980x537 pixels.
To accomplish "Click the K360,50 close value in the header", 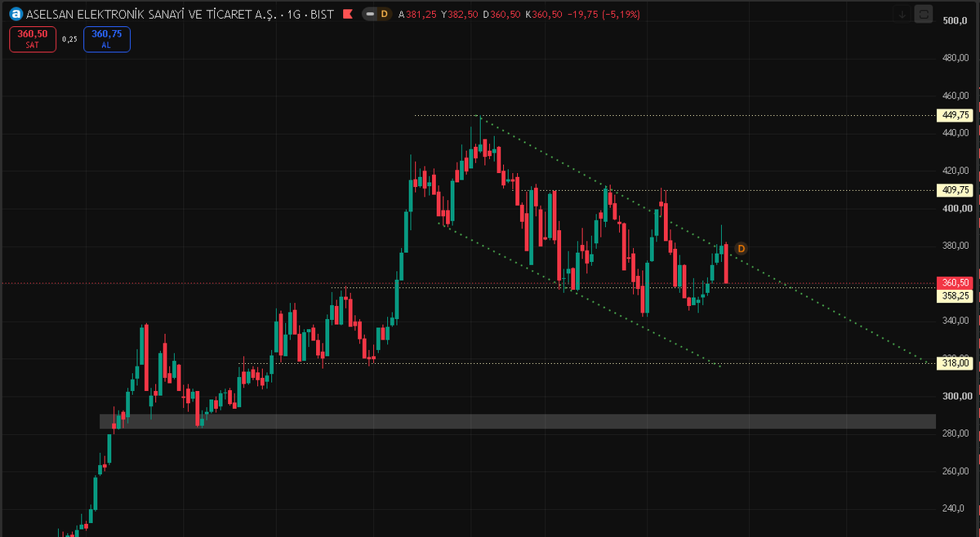I will coord(543,15).
